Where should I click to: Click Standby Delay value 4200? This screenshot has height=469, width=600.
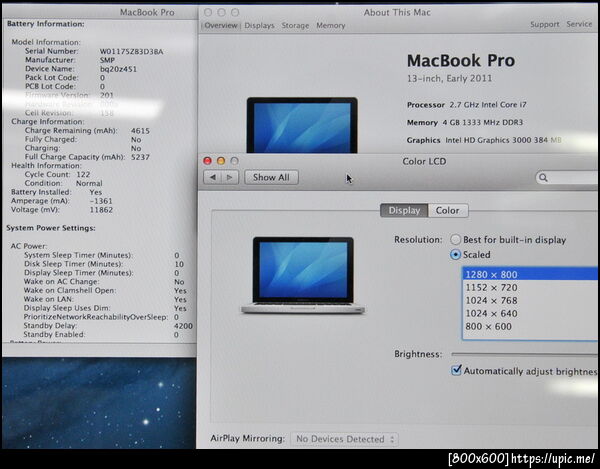pyautogui.click(x=183, y=326)
